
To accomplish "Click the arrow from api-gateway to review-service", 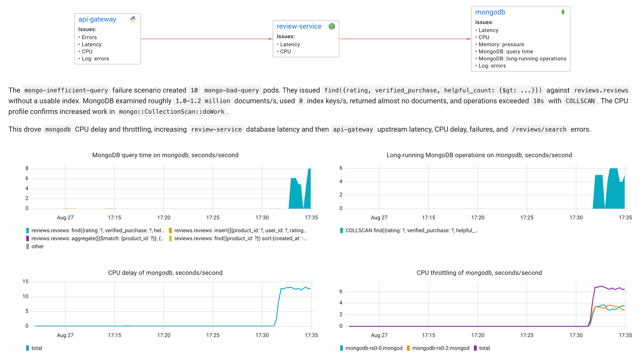I will pos(207,39).
